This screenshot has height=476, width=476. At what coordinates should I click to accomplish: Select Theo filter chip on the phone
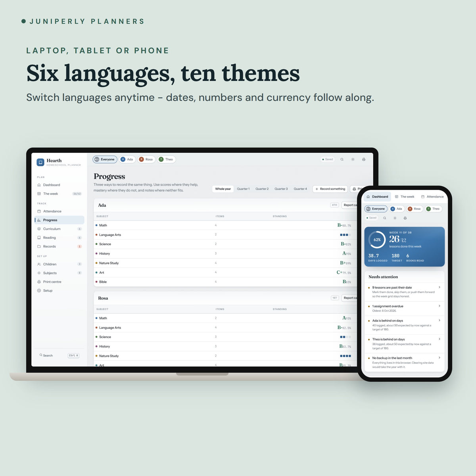433,209
